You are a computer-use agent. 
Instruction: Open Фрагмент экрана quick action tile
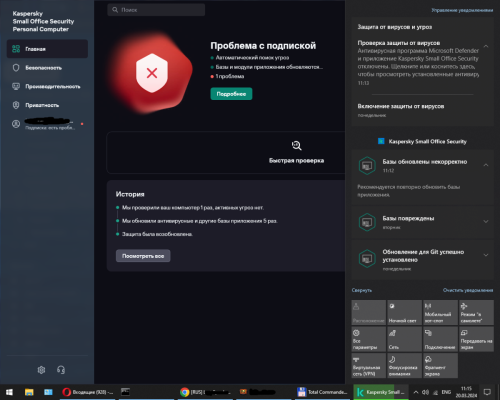point(440,366)
